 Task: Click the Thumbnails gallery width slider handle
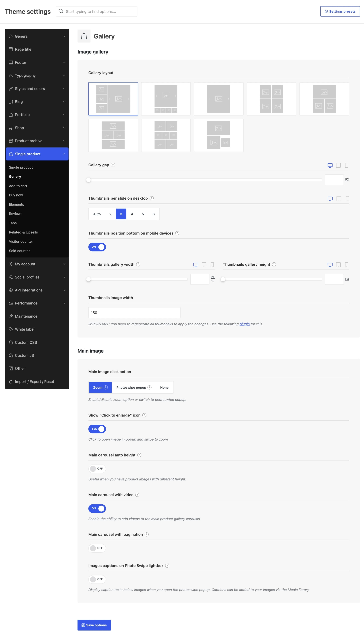click(88, 279)
